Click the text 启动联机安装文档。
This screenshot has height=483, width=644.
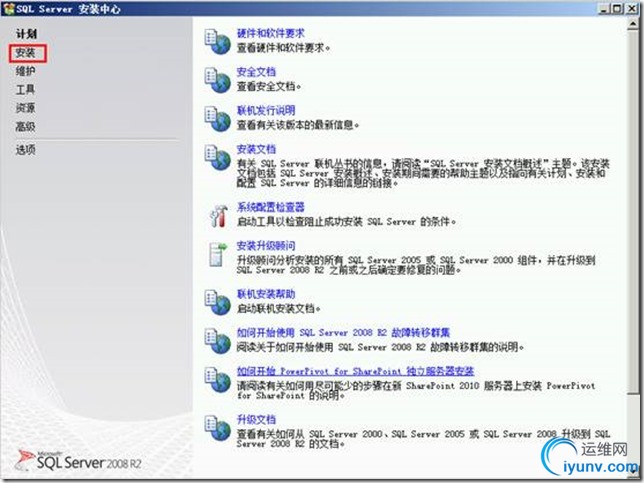coord(278,308)
